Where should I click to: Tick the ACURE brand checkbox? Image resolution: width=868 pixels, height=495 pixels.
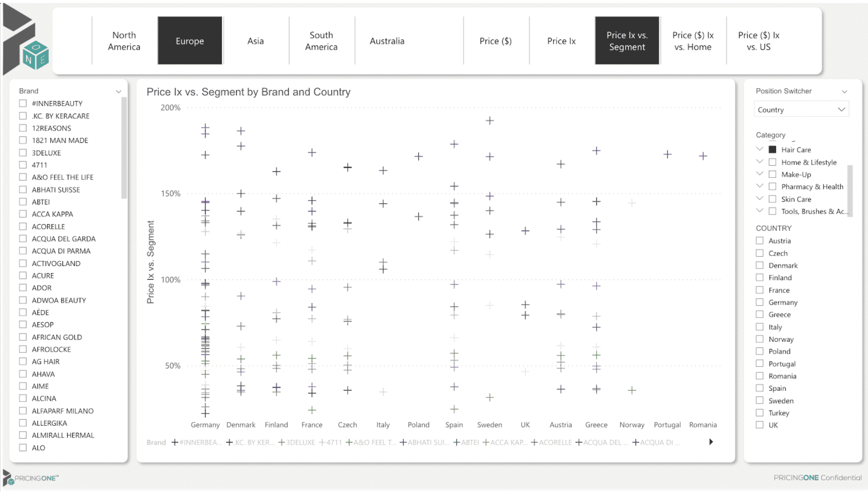click(x=23, y=275)
